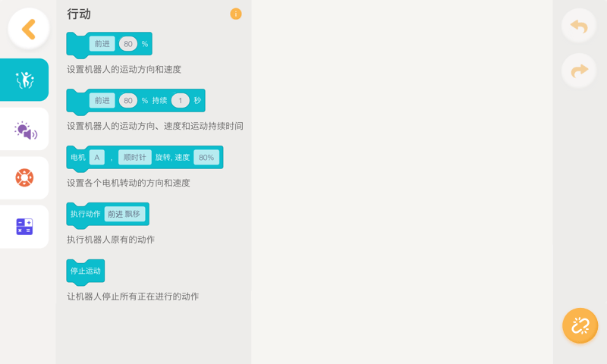The width and height of the screenshot is (607, 364).
Task: Tap the orange robot connection link button
Action: (580, 326)
